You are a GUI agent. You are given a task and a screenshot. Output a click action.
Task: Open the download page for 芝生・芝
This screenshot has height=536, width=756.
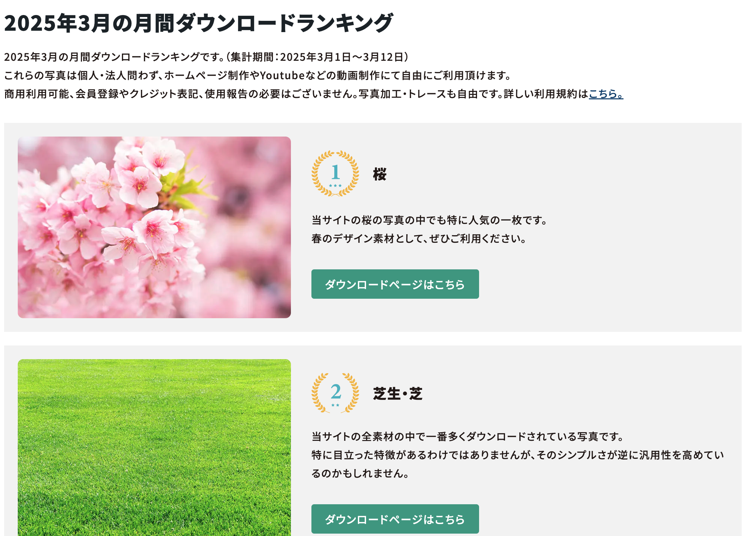click(x=395, y=519)
